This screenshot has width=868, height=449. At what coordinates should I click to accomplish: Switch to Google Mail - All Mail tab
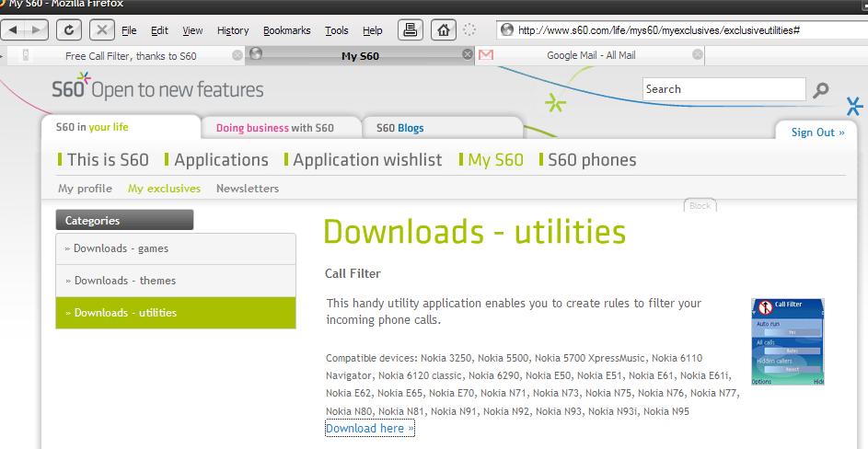(590, 55)
